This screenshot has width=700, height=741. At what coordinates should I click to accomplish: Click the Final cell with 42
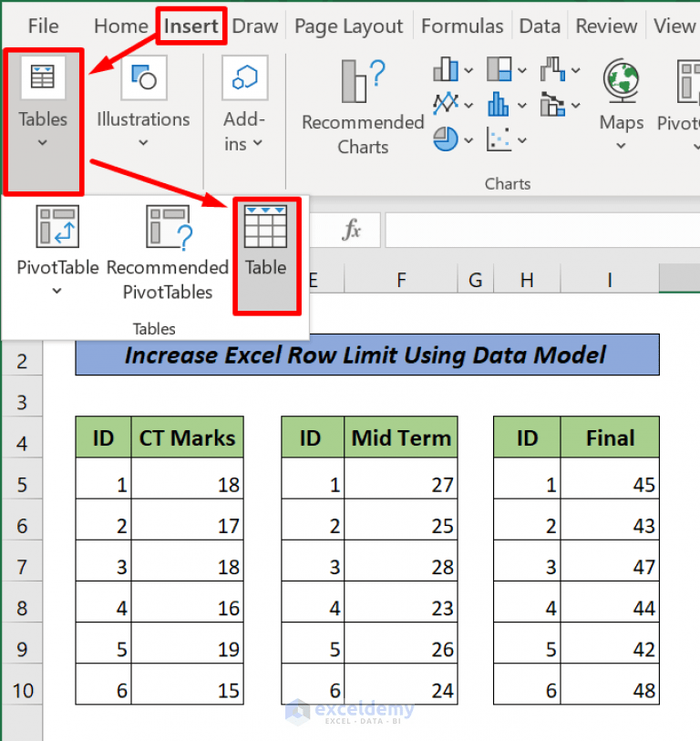(610, 643)
